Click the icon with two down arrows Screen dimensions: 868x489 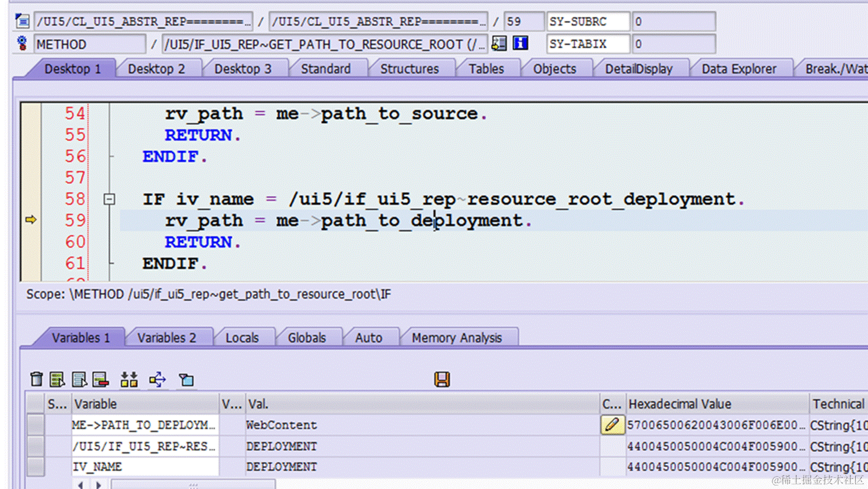click(x=129, y=379)
